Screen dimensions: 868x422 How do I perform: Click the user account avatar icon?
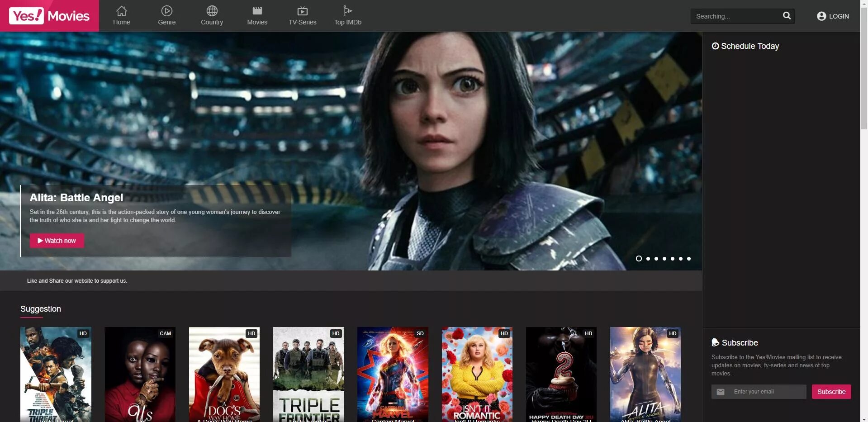821,16
